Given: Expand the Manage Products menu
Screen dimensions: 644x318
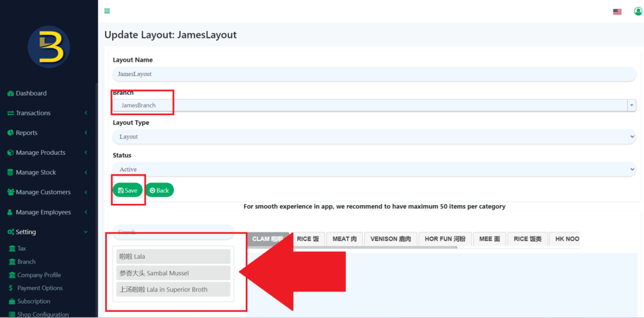Looking at the screenshot, I should tap(40, 152).
